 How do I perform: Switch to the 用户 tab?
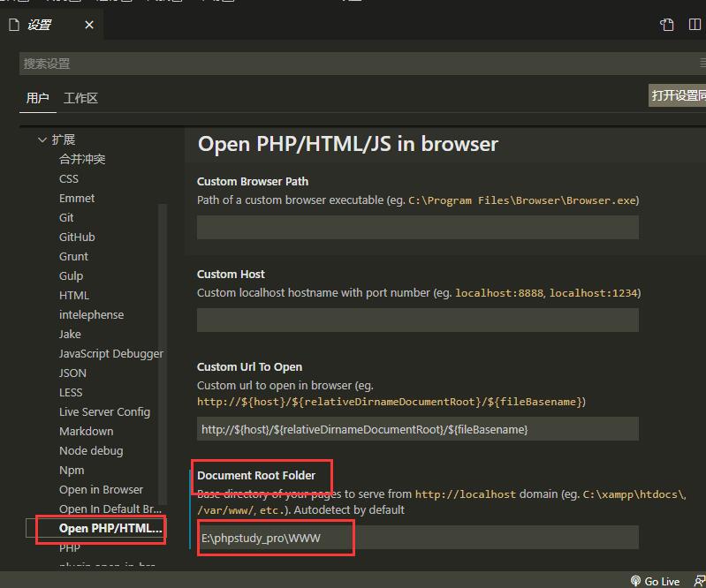(x=37, y=98)
